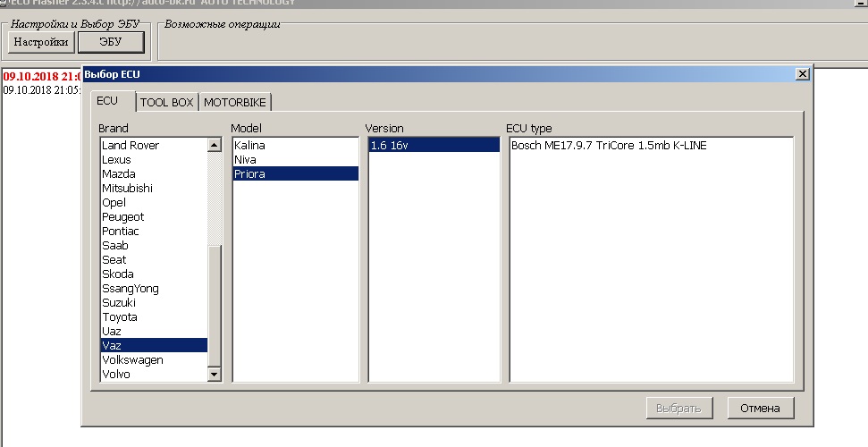Click the Brand list scroll down arrow
868x447 pixels.
[215, 375]
